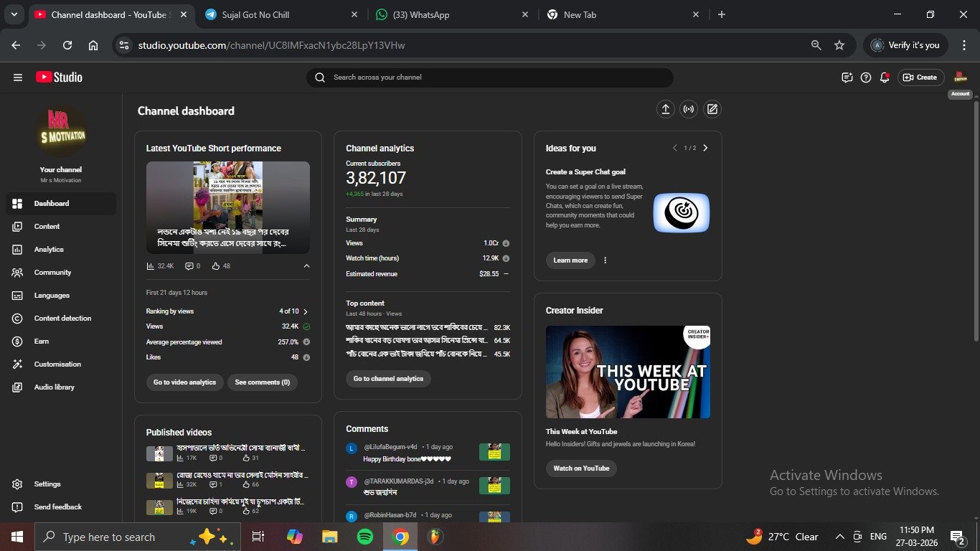Open the hamburger menu next to Studio logo
The width and height of the screenshot is (980, 551).
coord(18,77)
